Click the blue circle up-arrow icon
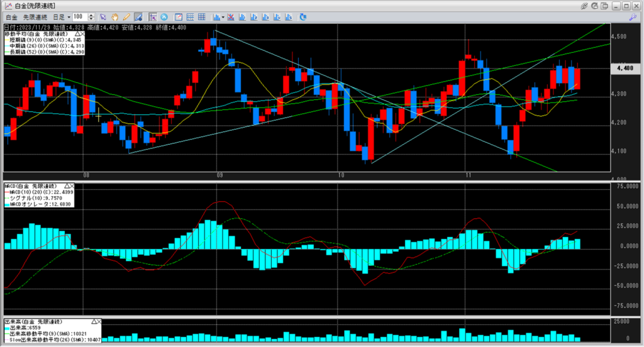Viewport: 644px width, 347px height. [x=164, y=17]
